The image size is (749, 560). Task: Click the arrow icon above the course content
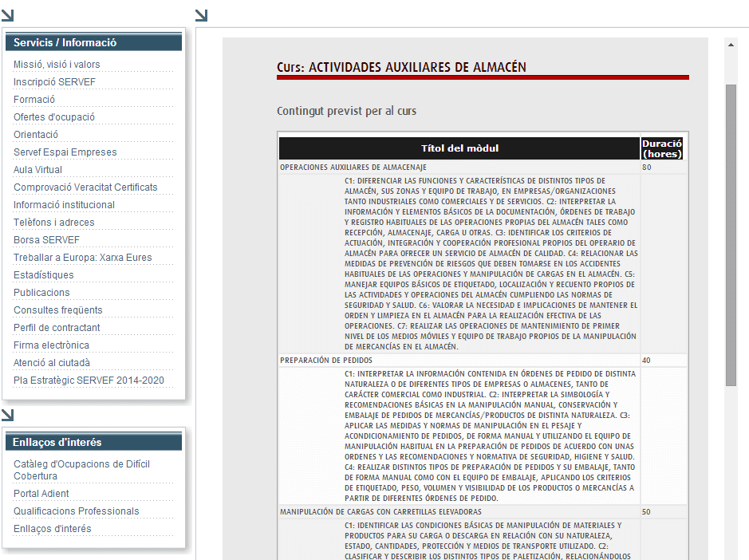[201, 15]
